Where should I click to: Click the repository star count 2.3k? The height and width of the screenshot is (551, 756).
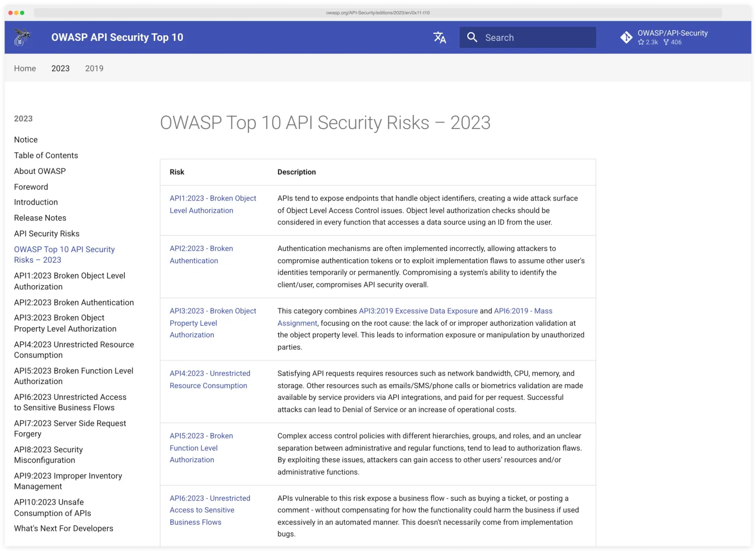648,42
